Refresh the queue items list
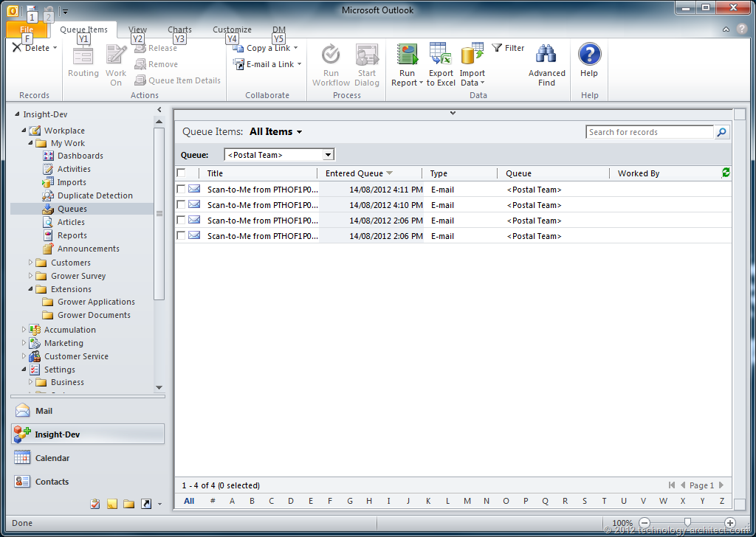This screenshot has height=537, width=756. (726, 173)
